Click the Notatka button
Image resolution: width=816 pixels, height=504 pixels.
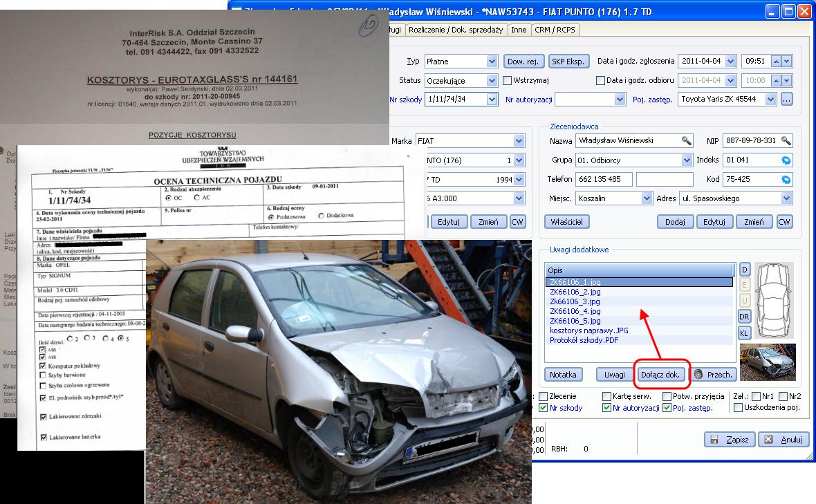pos(563,375)
